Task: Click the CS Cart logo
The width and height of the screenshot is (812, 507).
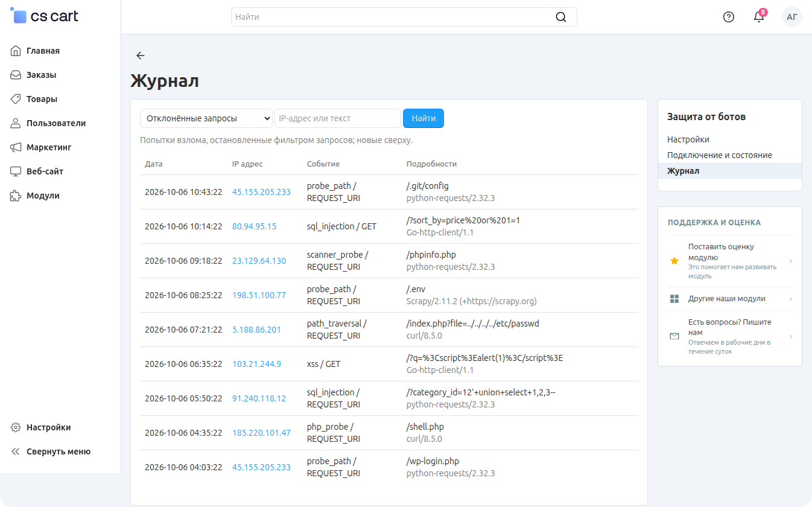Action: pos(45,16)
